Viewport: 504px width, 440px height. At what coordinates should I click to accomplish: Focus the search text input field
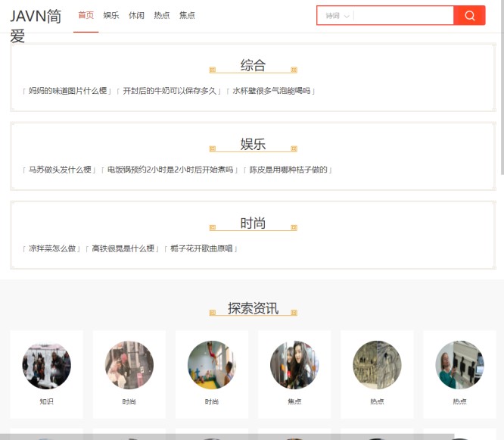pos(403,16)
